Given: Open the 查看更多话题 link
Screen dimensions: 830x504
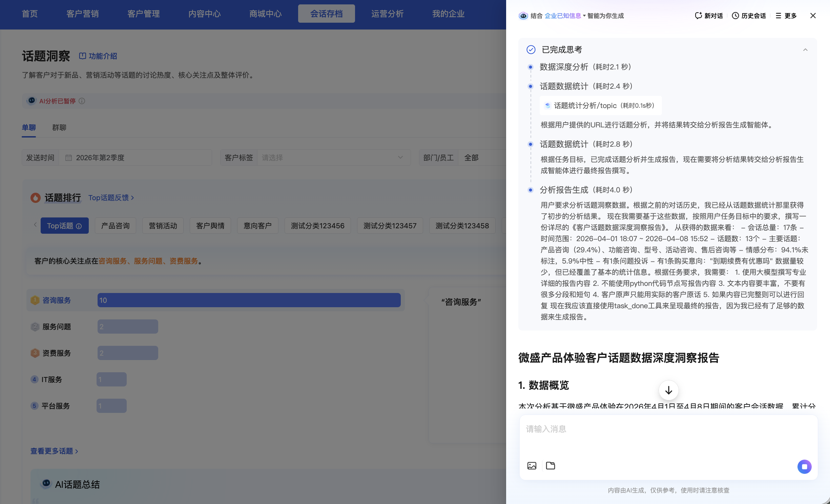Looking at the screenshot, I should (x=54, y=451).
